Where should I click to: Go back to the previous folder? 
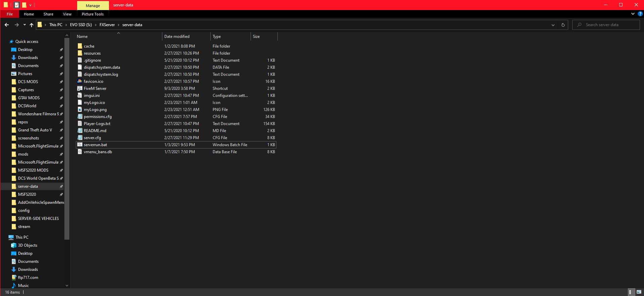coord(7,25)
